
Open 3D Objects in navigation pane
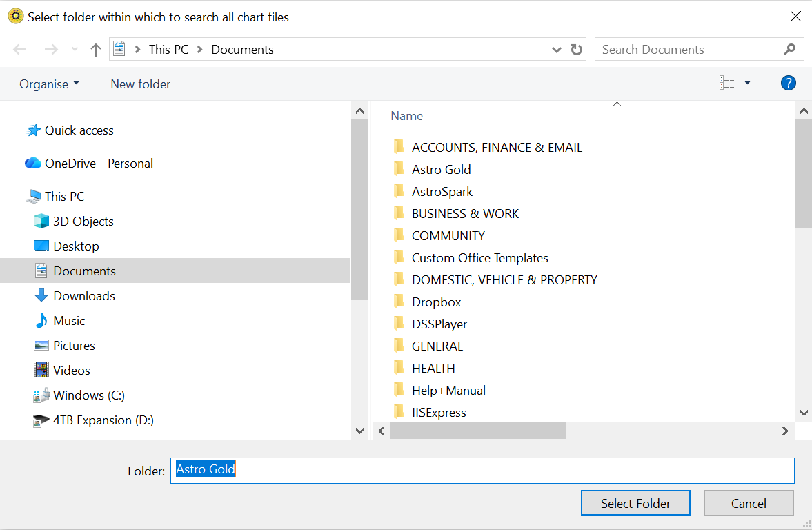click(x=74, y=222)
